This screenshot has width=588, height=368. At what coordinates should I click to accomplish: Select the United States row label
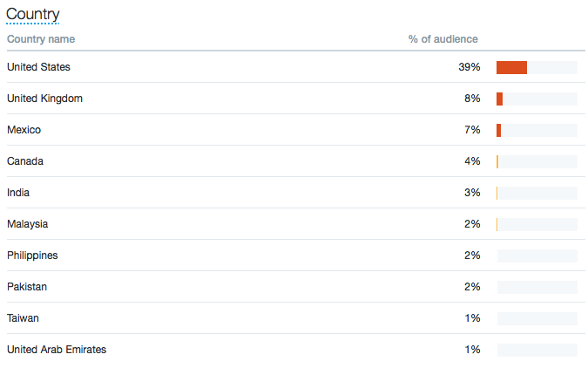38,67
